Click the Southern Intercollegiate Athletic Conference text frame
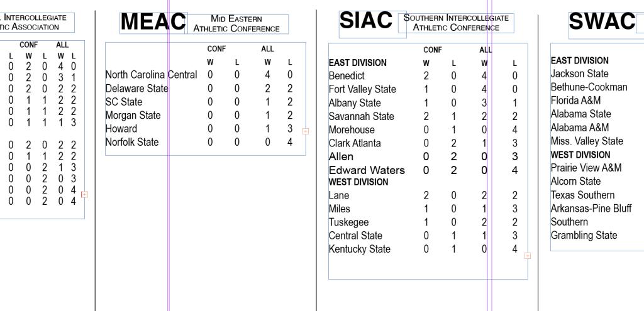 [456, 23]
